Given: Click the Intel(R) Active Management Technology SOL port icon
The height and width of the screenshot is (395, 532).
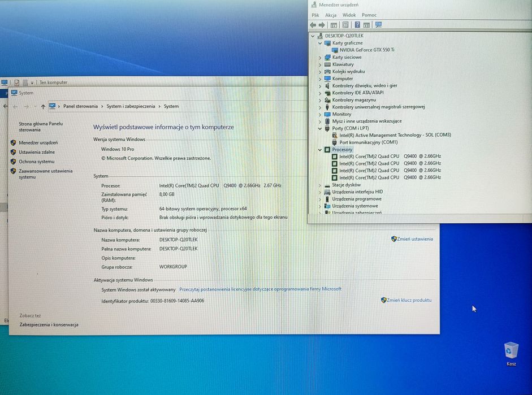Looking at the screenshot, I should (335, 135).
